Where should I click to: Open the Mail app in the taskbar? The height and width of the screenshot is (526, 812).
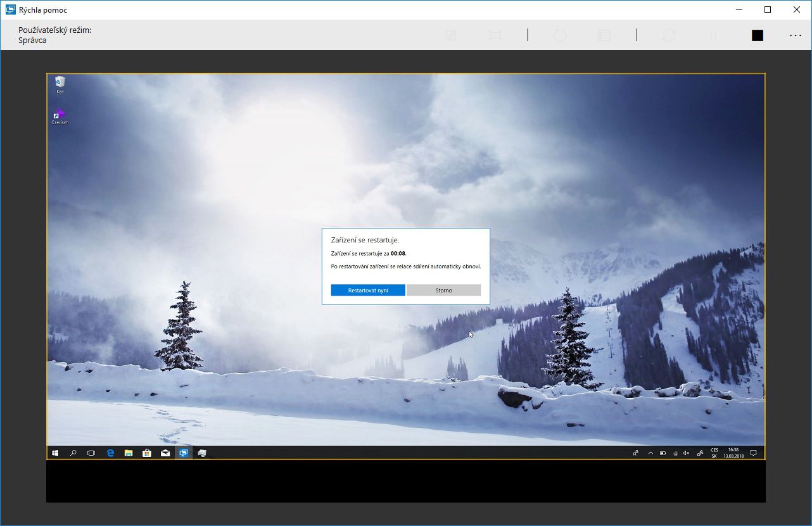[x=165, y=453]
